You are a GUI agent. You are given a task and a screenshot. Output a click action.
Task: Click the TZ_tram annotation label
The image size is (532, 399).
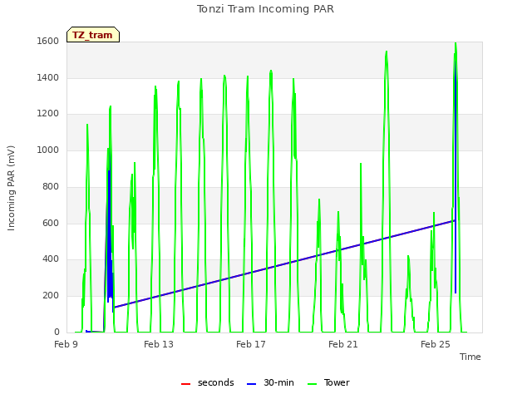pos(92,35)
